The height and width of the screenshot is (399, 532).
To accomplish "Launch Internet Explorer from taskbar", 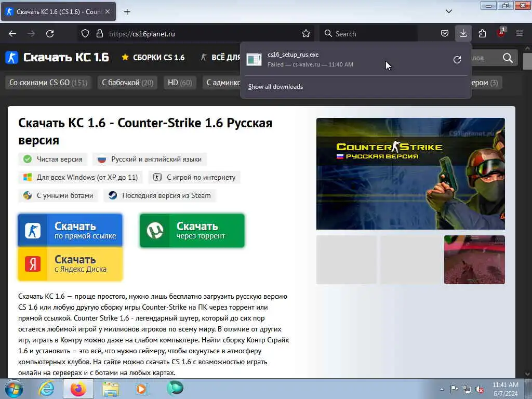I will 46,389.
